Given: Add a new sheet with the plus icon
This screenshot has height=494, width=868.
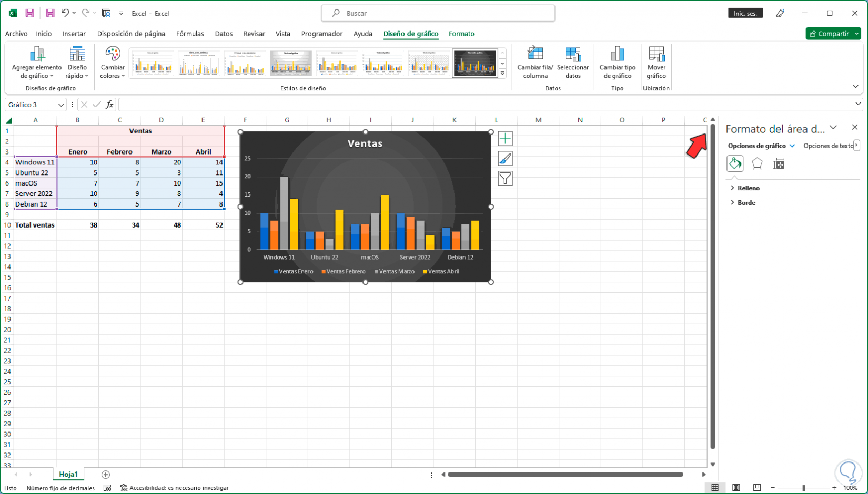Looking at the screenshot, I should coord(106,475).
